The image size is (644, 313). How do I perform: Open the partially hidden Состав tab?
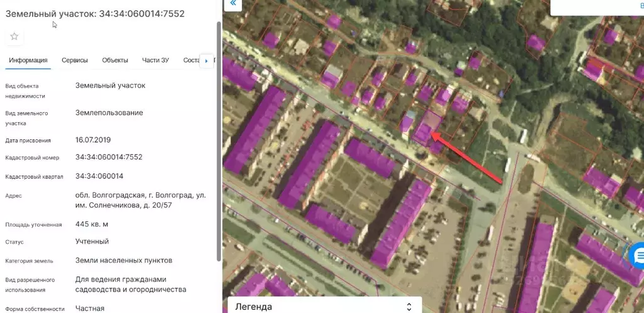tap(190, 60)
